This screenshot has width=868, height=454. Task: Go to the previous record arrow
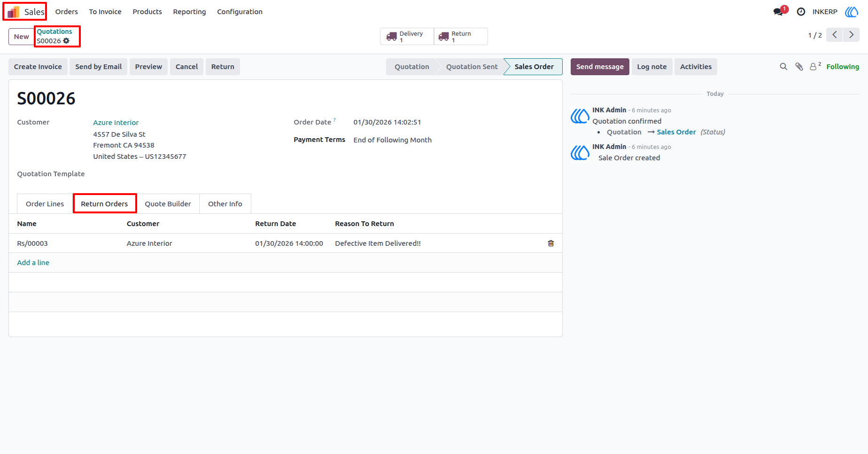835,35
